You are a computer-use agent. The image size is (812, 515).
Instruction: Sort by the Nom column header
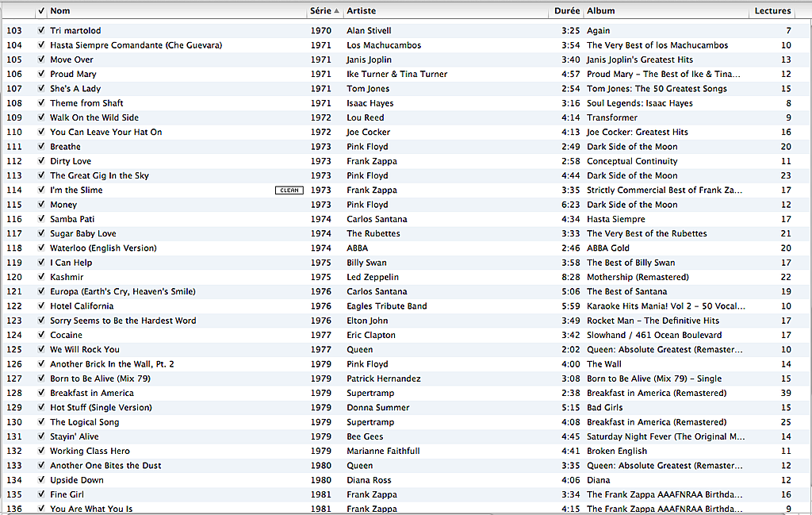click(60, 11)
